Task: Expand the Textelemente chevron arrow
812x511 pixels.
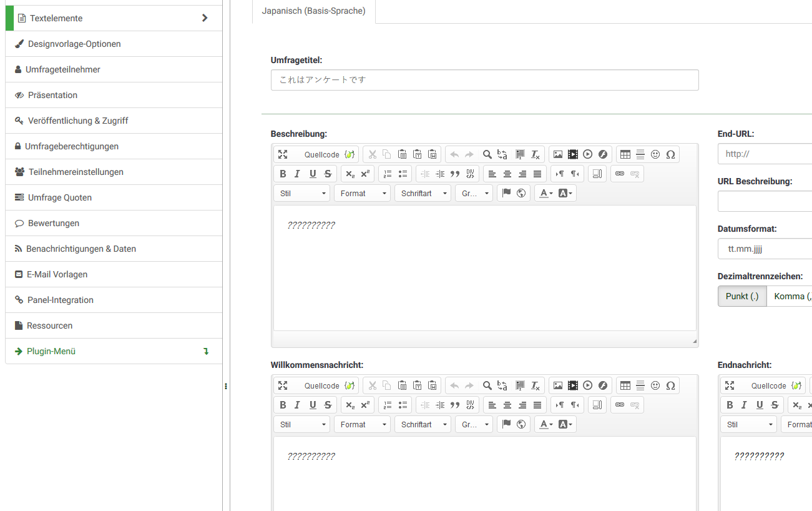Action: coord(205,18)
